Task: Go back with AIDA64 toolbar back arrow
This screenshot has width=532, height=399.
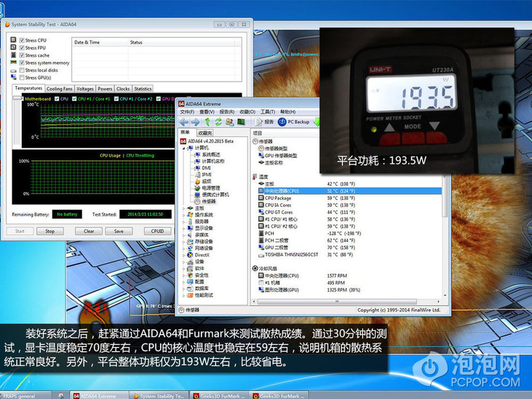Action: [184, 122]
